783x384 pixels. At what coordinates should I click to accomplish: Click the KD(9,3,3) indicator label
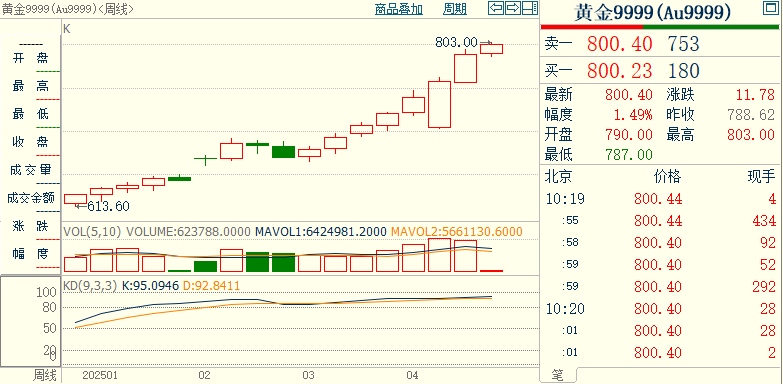[x=90, y=286]
